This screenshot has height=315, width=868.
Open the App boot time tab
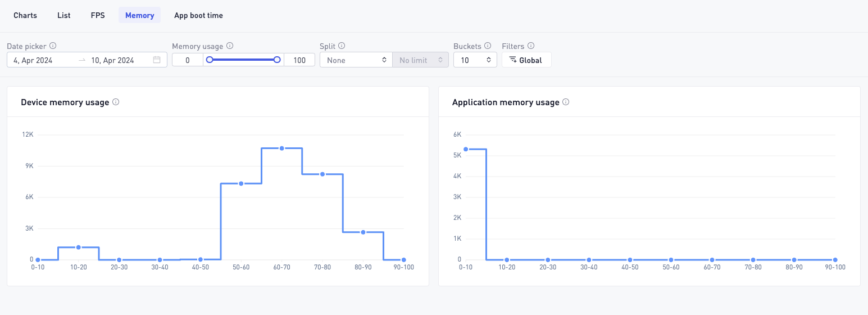tap(198, 15)
